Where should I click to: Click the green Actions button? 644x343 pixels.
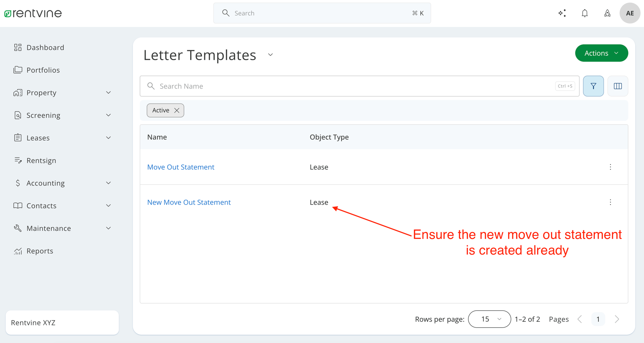coord(601,53)
